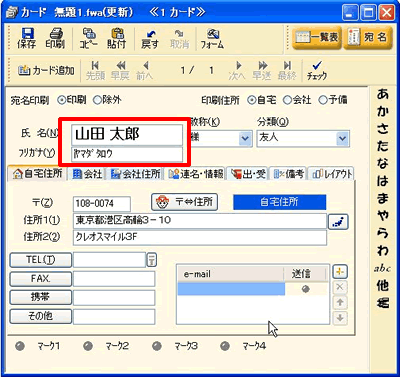Viewport: 400px width, 377px height.
Task: Click the 携帯 number input field
Action: pos(114,297)
